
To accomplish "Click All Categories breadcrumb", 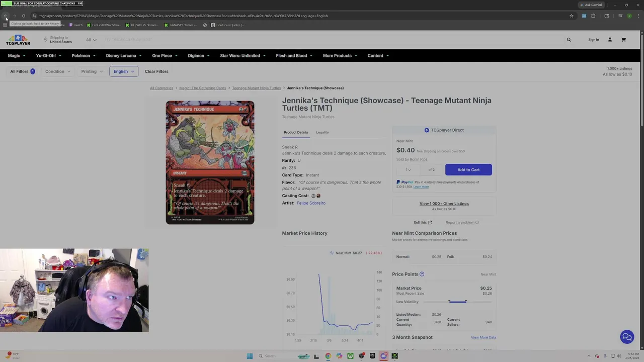I will [x=162, y=88].
